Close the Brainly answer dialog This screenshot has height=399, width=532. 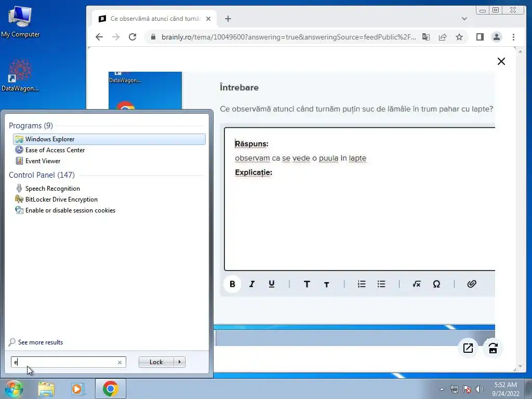pyautogui.click(x=501, y=61)
